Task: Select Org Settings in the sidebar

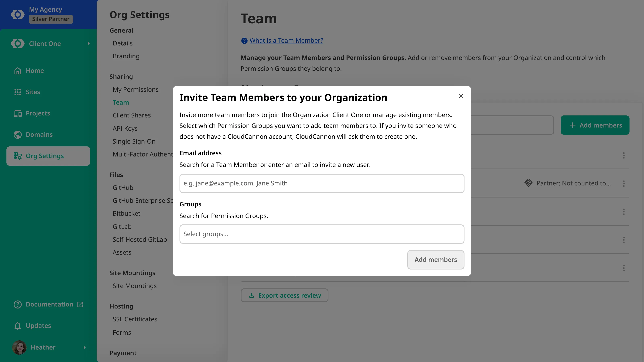Action: (48, 156)
